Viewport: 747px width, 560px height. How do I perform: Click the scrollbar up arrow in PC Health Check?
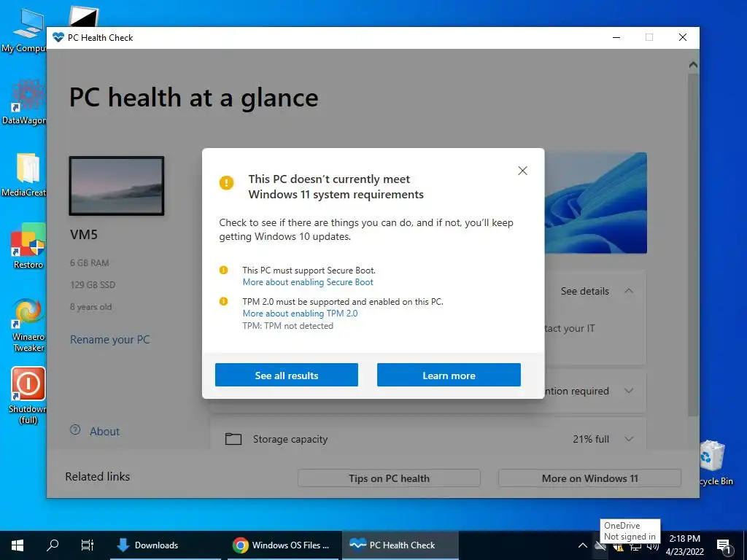click(693, 65)
